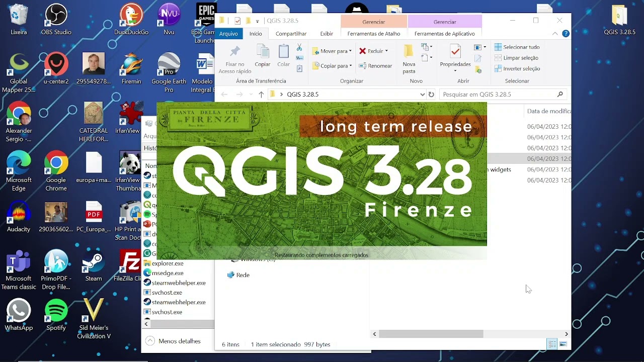Open the new item dropdown above Nova pasta label
This screenshot has height=362, width=644.
[427, 47]
